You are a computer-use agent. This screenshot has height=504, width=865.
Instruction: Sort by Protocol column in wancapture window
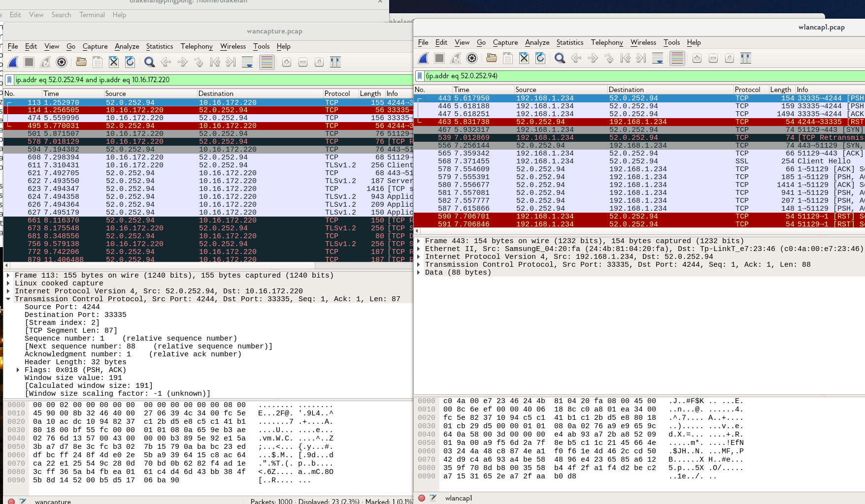(x=340, y=94)
